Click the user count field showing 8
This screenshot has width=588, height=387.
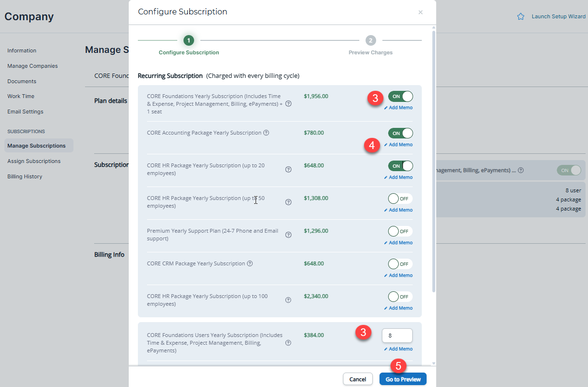(397, 335)
